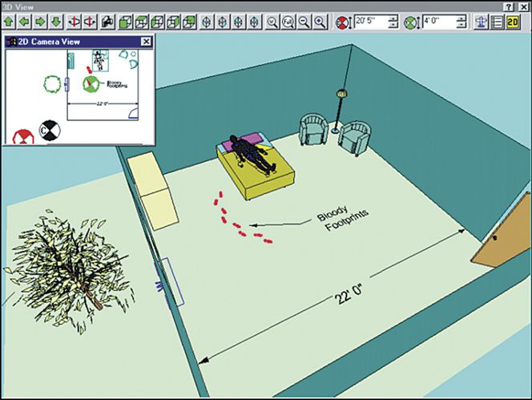Click the Zoom Full magnifier icon
The width and height of the screenshot is (532, 400).
click(288, 22)
